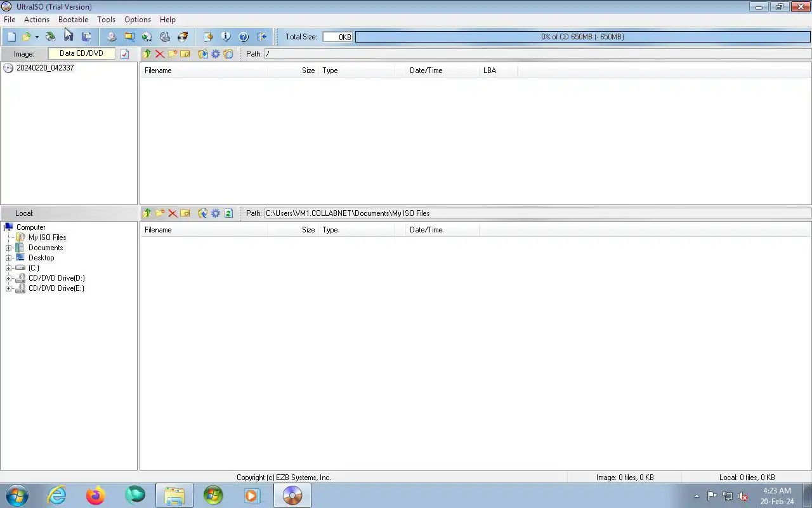812x508 pixels.
Task: Click the last icon in image pane toolbar
Action: [228, 54]
